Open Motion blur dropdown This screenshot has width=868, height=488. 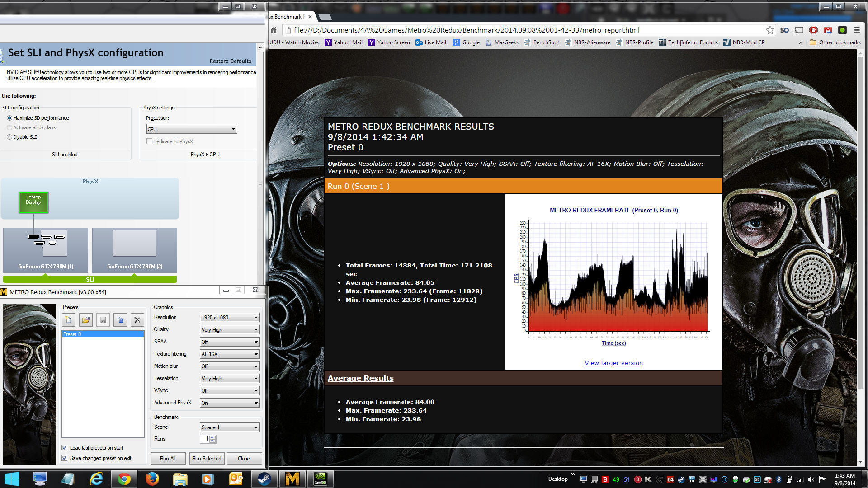pos(230,366)
